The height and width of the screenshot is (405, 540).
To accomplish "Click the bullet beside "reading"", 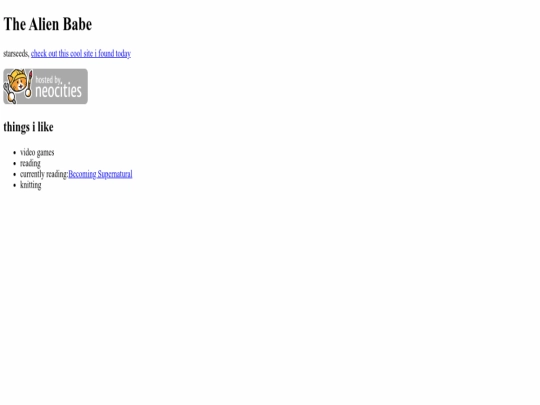I will point(14,164).
